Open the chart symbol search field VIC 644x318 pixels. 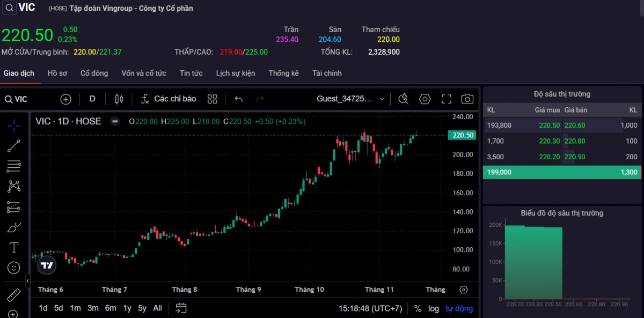16,99
